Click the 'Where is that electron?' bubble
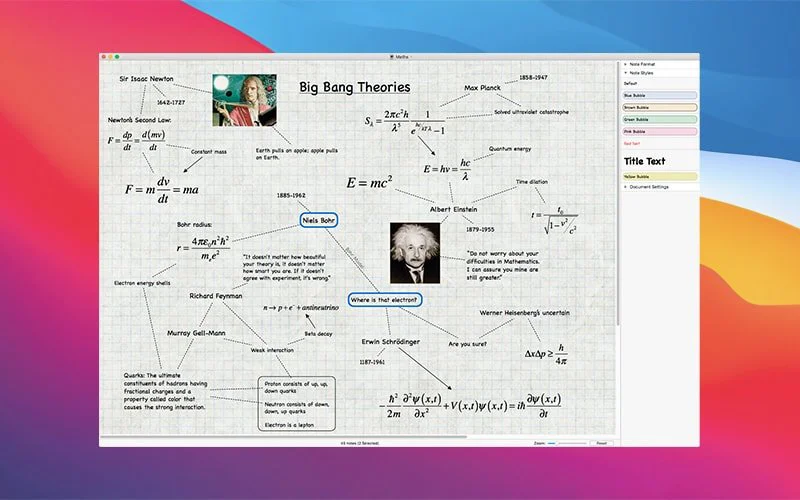 click(385, 299)
